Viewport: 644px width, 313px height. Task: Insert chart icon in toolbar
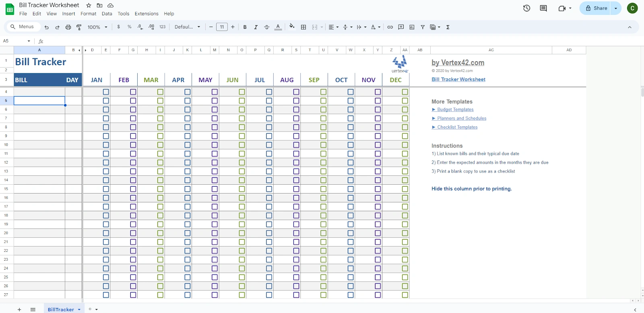tap(412, 27)
